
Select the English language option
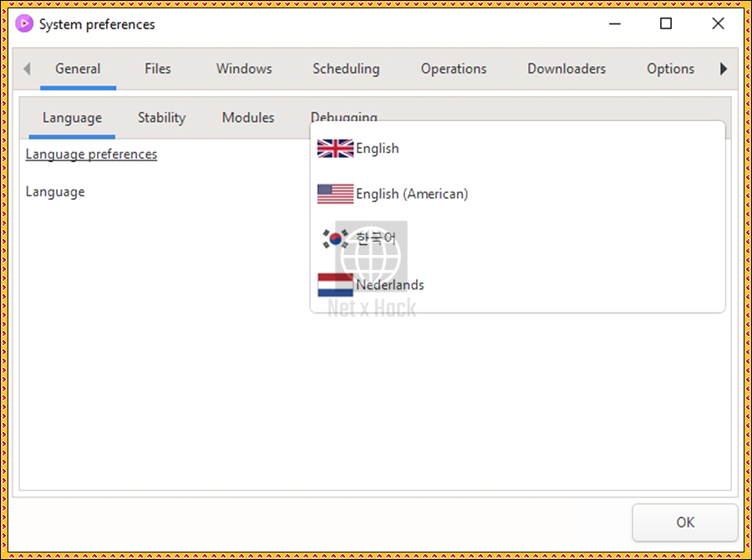click(x=517, y=149)
